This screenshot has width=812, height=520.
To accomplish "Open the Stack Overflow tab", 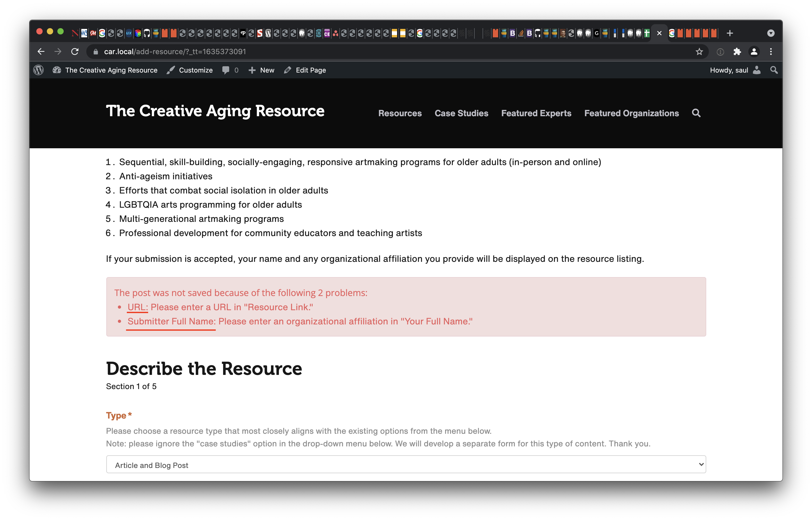I will pos(521,33).
